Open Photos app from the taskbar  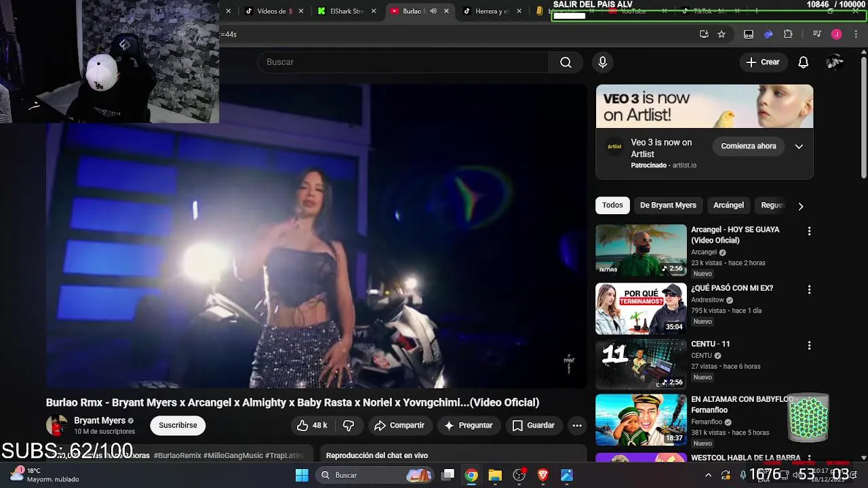click(567, 475)
